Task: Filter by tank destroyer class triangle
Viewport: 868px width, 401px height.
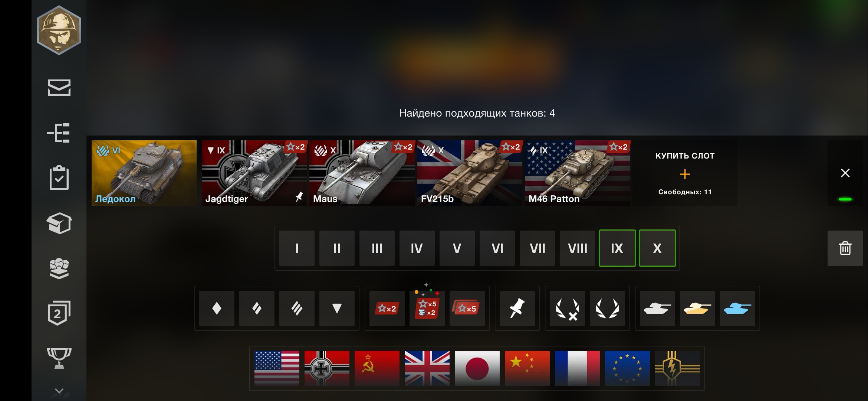Action: [x=337, y=308]
